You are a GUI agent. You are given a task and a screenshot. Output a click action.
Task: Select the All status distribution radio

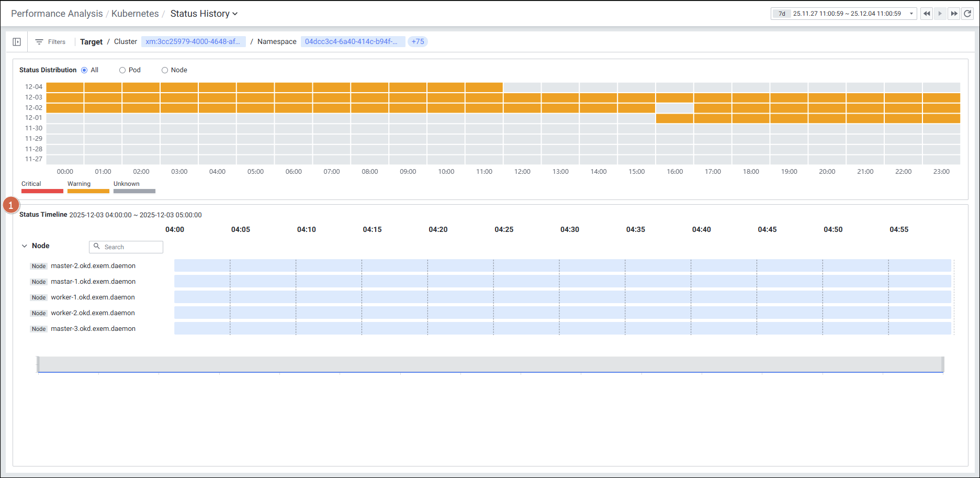[84, 70]
